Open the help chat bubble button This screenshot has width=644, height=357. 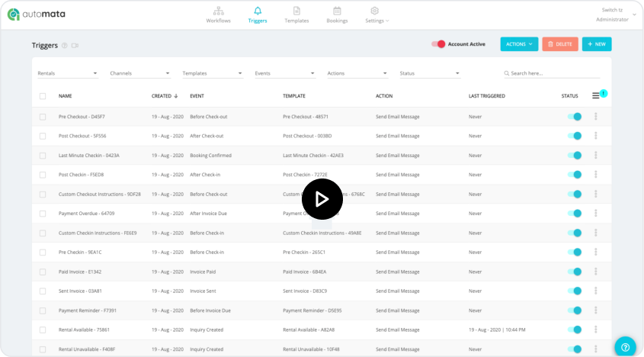(x=625, y=346)
